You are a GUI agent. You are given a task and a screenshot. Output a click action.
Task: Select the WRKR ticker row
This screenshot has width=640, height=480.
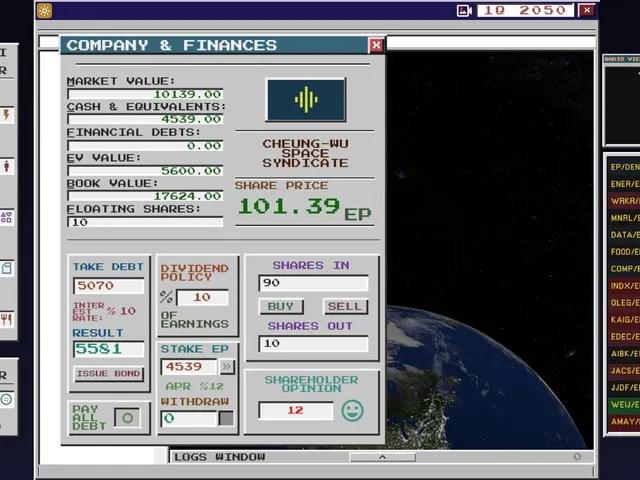click(624, 201)
